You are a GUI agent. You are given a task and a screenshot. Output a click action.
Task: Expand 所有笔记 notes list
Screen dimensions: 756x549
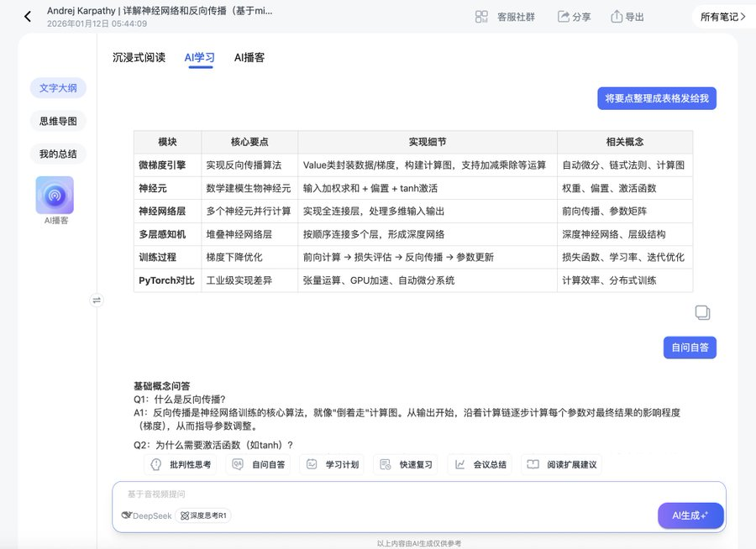point(722,17)
